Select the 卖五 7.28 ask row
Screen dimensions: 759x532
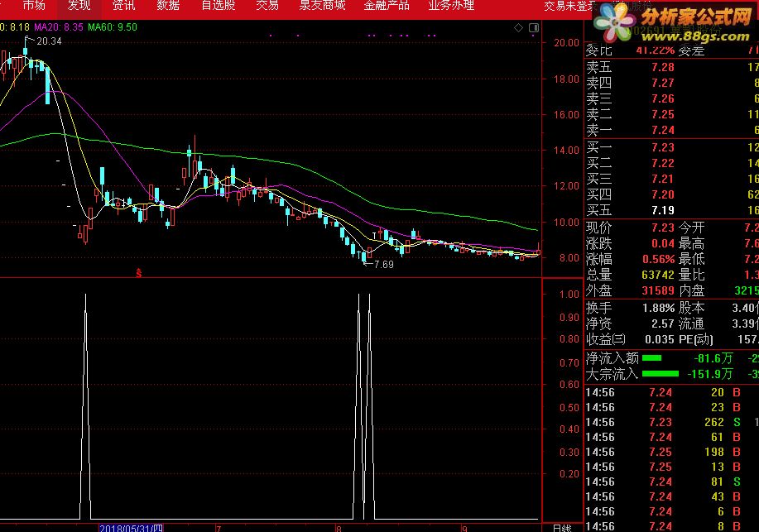671,67
